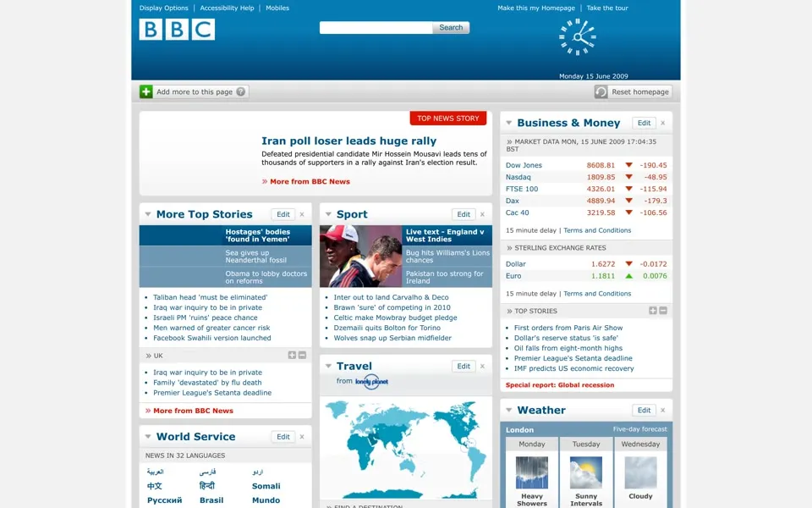The width and height of the screenshot is (812, 508).
Task: Click plus icon in Top Stories business header
Action: pyautogui.click(x=653, y=311)
